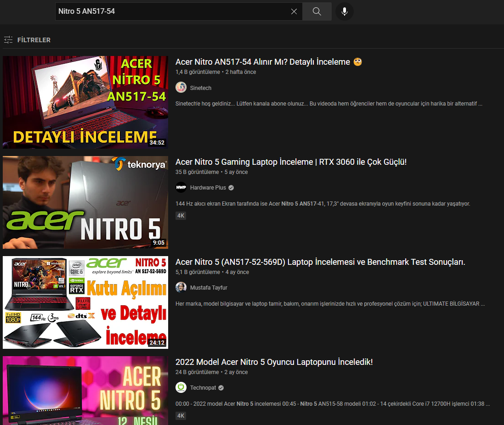Viewport: 504px width, 425px height.
Task: Click the 4K badge under Hardware Plus video
Action: [x=181, y=216]
